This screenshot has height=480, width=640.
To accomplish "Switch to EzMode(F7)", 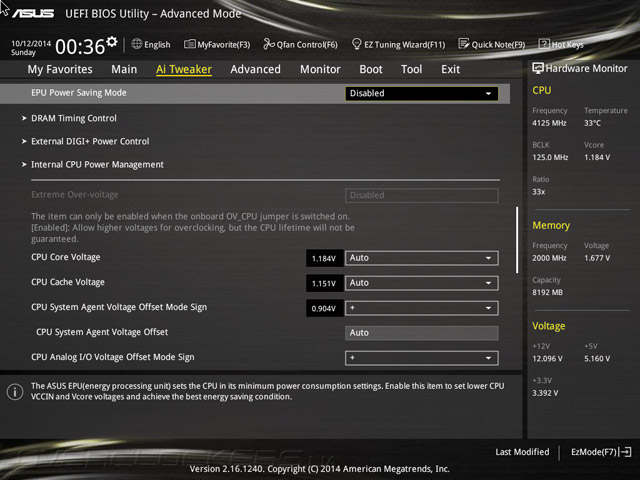I will pos(594,452).
